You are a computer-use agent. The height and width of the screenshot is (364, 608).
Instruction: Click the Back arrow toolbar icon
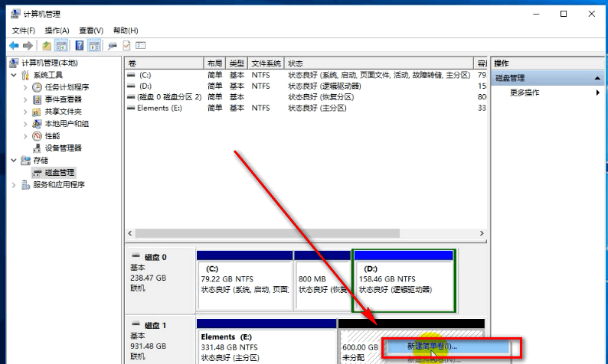[x=14, y=46]
